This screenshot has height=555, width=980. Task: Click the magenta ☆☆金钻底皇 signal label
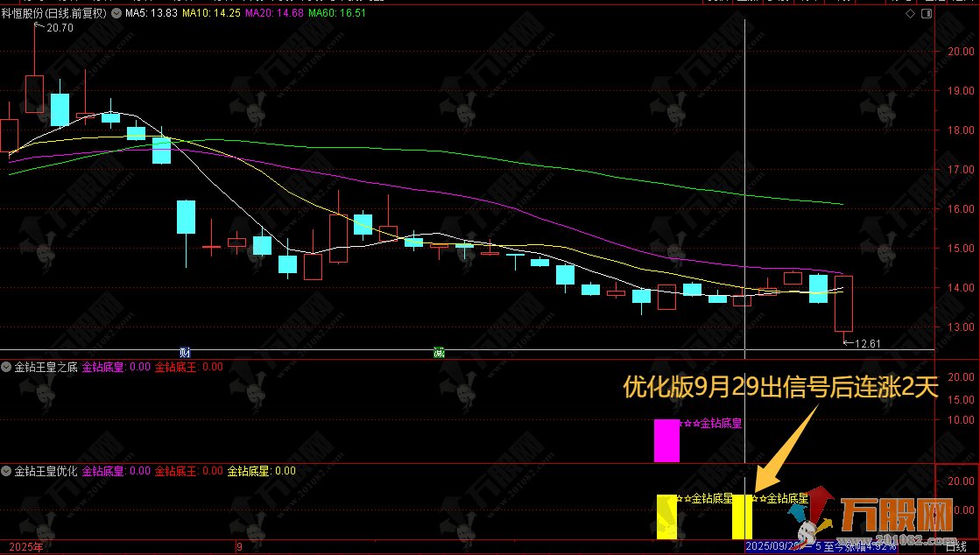tap(709, 424)
